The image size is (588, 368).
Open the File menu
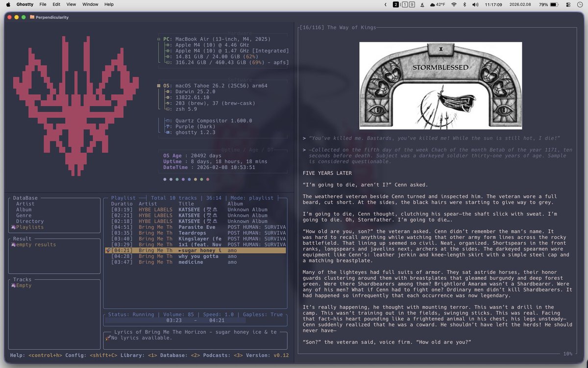43,4
